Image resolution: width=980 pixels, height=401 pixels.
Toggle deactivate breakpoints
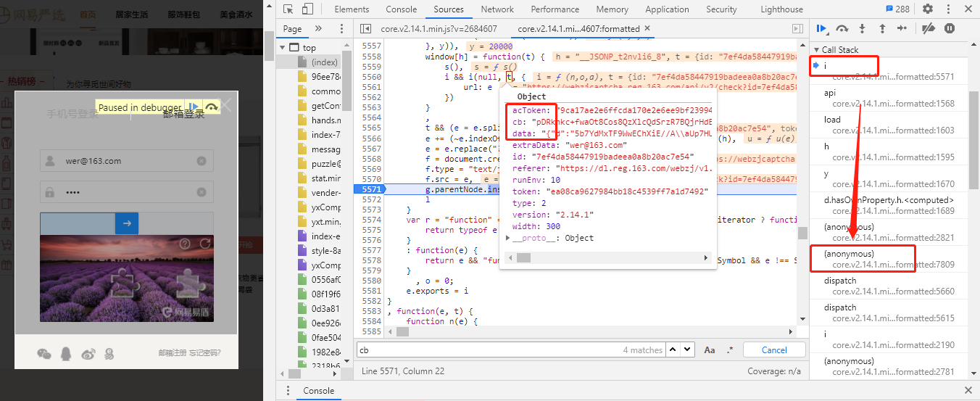(928, 28)
